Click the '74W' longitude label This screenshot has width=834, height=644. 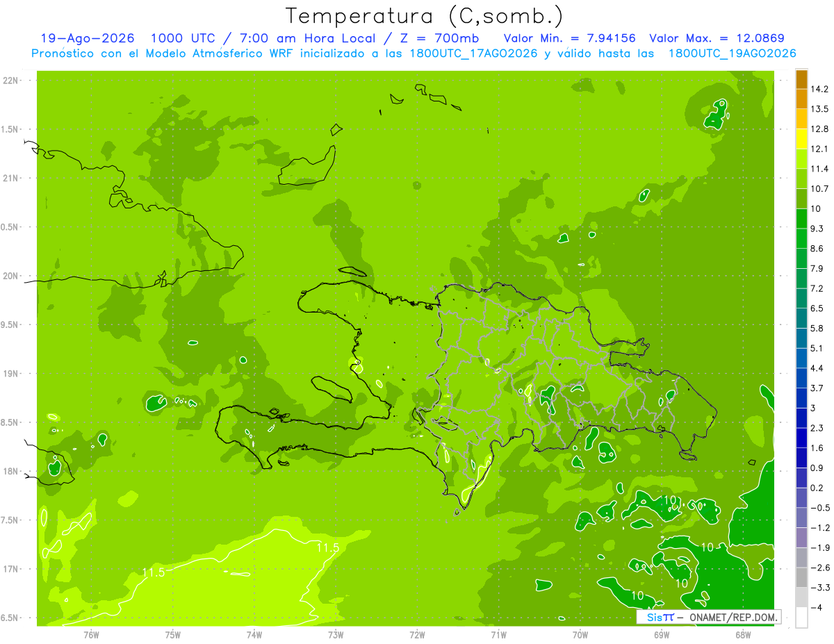pos(254,634)
